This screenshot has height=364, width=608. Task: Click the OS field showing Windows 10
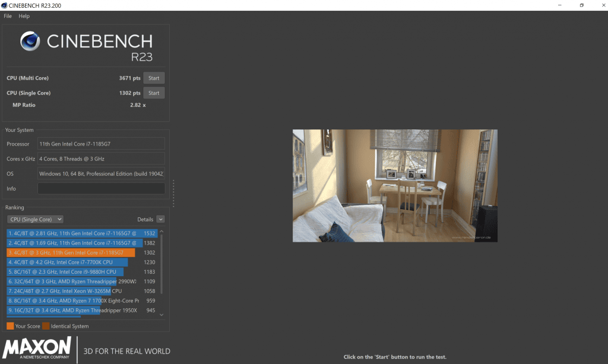101,173
